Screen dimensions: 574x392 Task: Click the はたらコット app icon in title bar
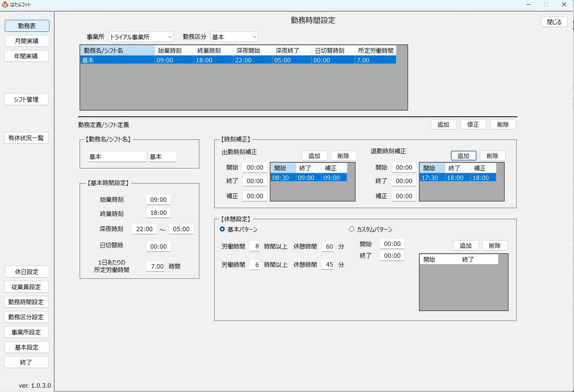5,5
